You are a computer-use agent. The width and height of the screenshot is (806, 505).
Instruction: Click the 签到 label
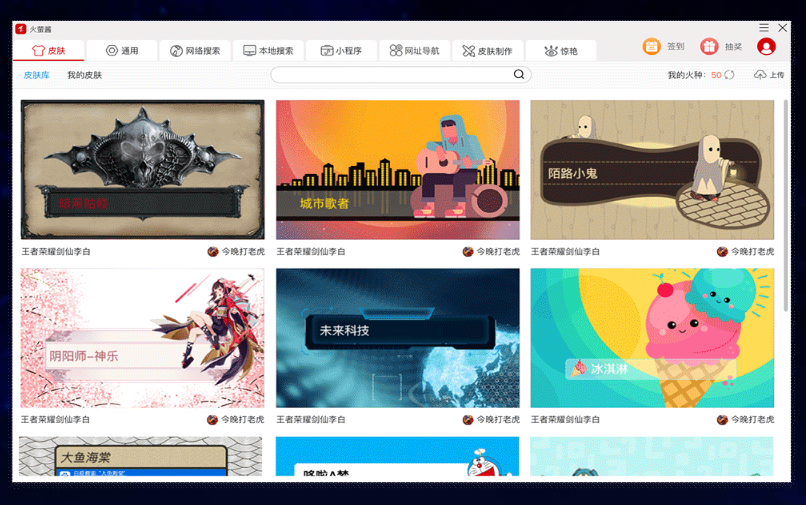click(675, 47)
